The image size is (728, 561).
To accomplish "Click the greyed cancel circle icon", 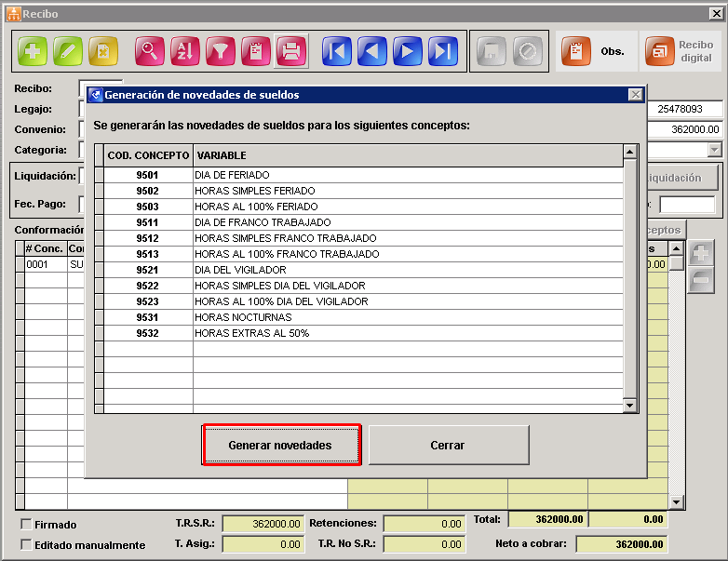I will pos(528,51).
